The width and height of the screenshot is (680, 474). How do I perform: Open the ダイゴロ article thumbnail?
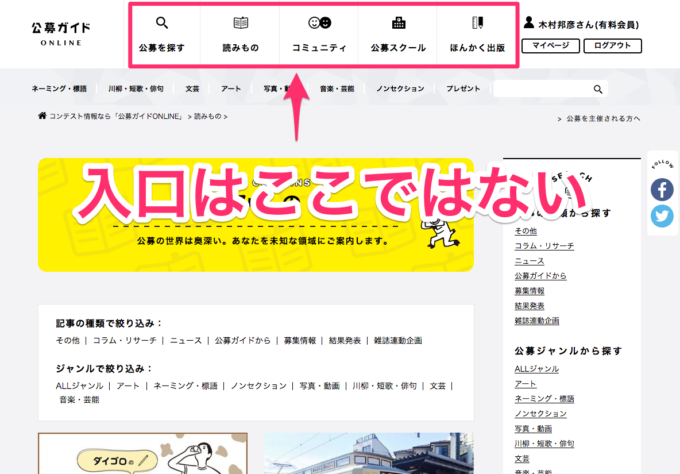(x=145, y=454)
